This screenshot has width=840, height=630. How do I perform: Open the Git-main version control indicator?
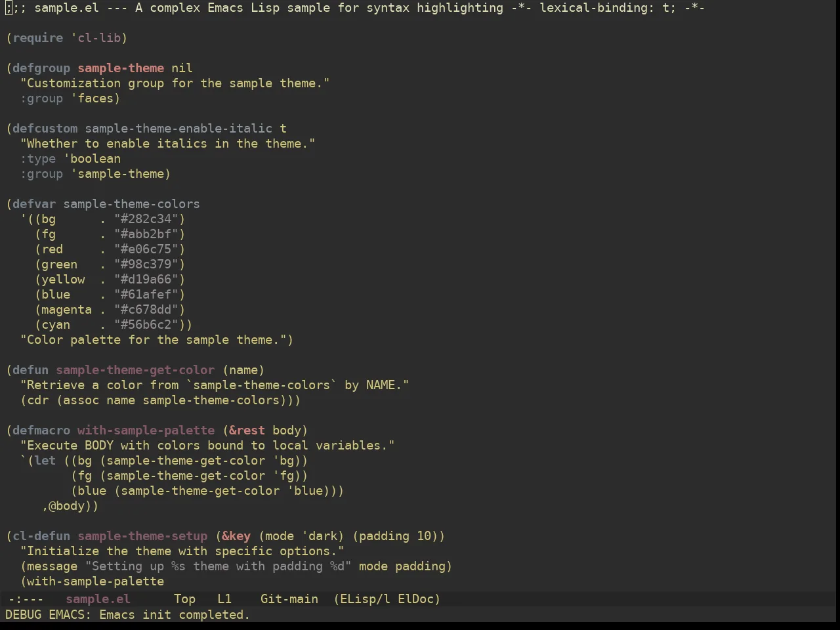[x=289, y=599]
